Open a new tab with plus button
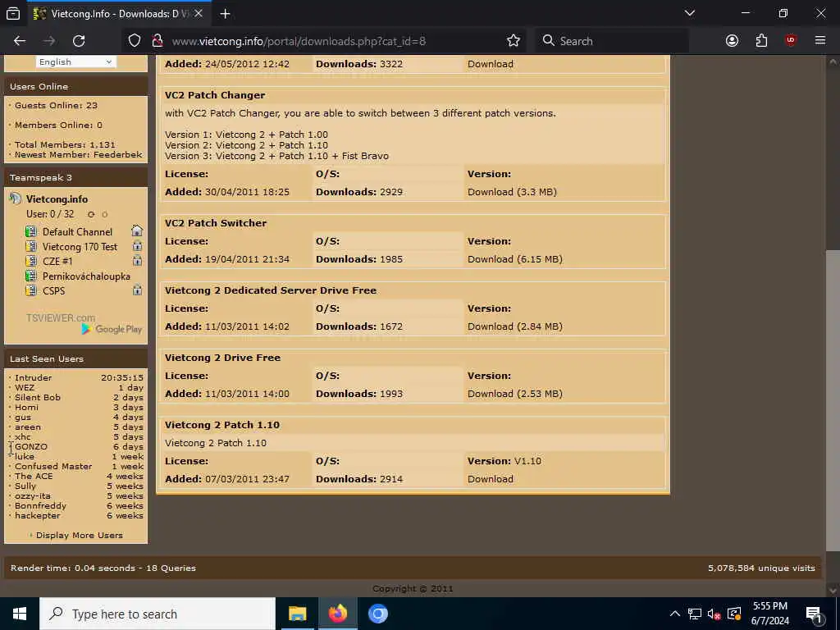The height and width of the screenshot is (630, 840). pyautogui.click(x=225, y=14)
